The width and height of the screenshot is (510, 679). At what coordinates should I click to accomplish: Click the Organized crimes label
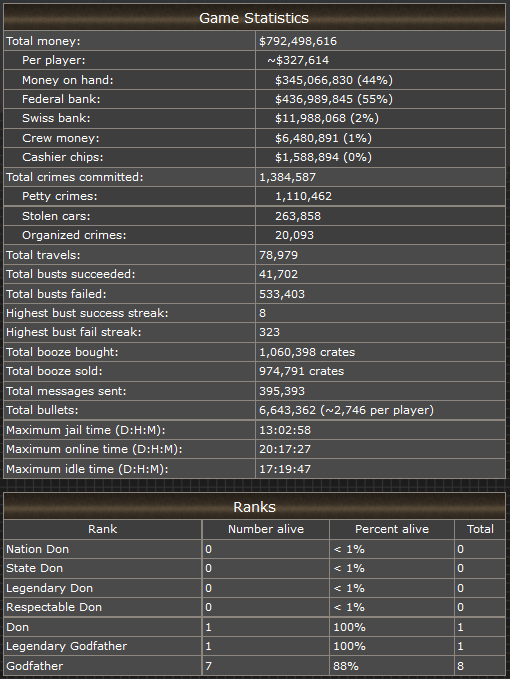[x=74, y=235]
